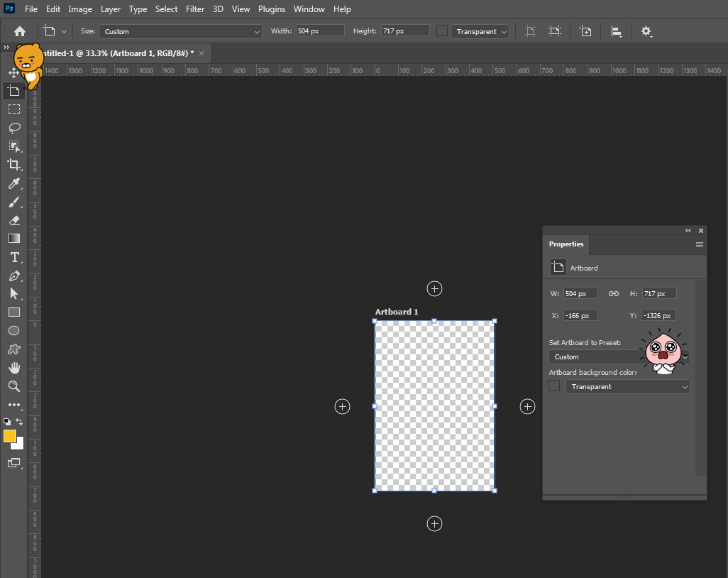
Task: Select the Gradient tool
Action: click(14, 239)
